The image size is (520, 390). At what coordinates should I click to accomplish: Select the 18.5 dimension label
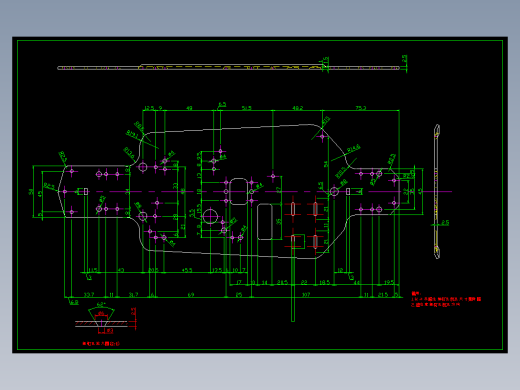click(324, 282)
